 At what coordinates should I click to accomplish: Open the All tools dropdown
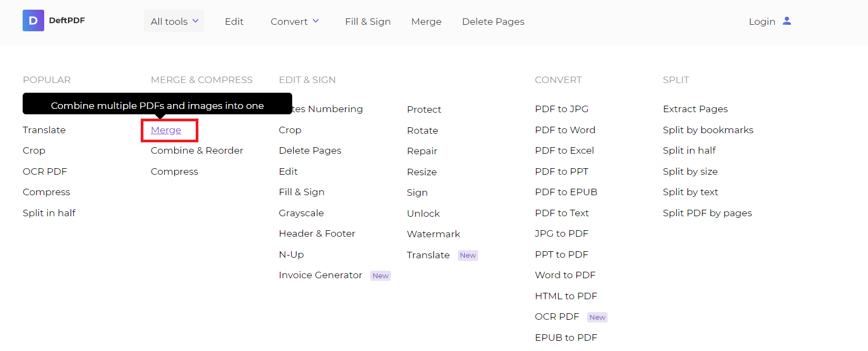pos(174,21)
